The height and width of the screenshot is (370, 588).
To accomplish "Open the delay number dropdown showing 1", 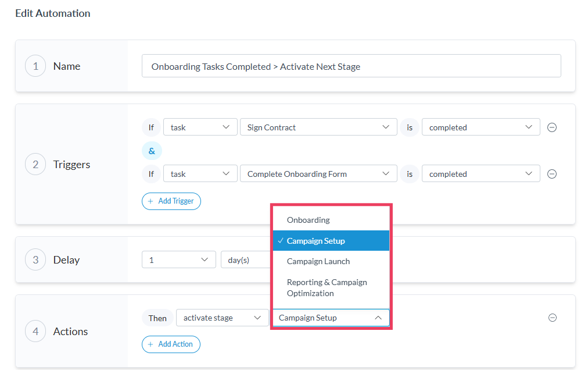I will click(179, 259).
